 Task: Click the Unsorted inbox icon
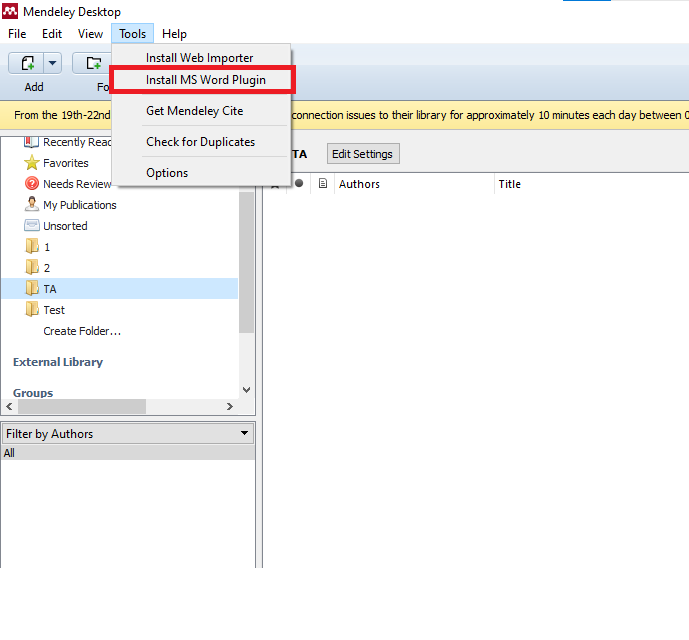pyautogui.click(x=32, y=225)
